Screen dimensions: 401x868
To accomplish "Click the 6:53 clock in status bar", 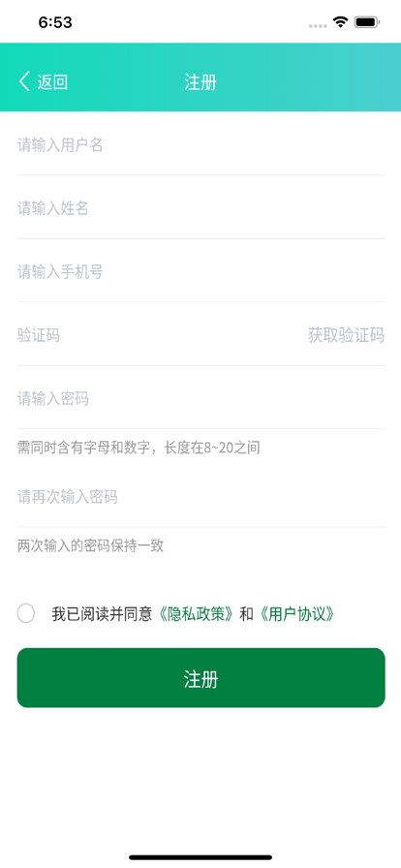I will (55, 22).
